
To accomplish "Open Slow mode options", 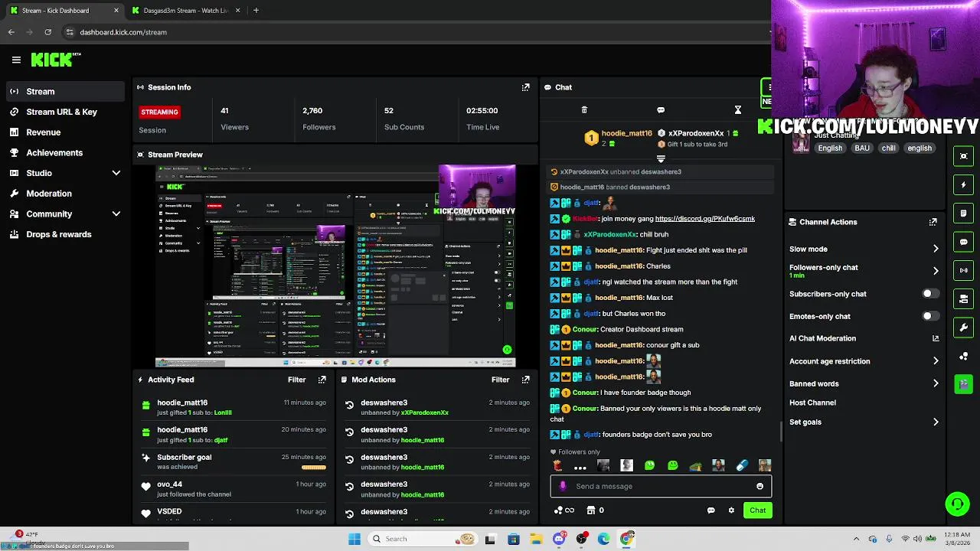I will pos(864,249).
